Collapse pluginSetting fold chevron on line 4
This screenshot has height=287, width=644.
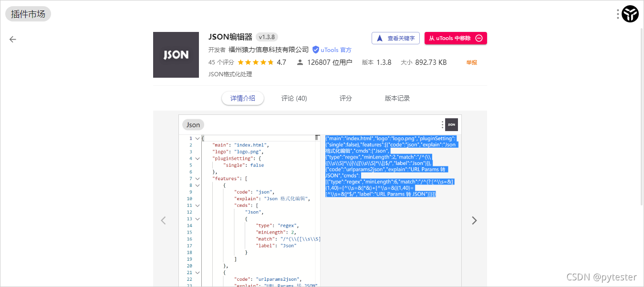(197, 158)
